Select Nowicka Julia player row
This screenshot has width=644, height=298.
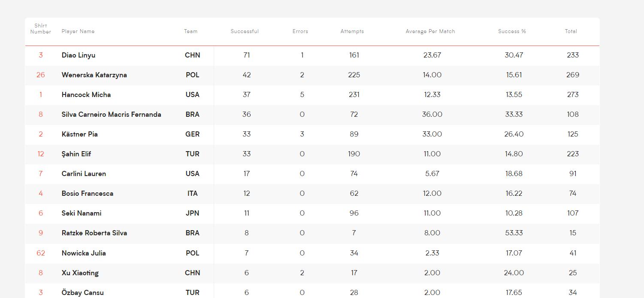(312, 253)
